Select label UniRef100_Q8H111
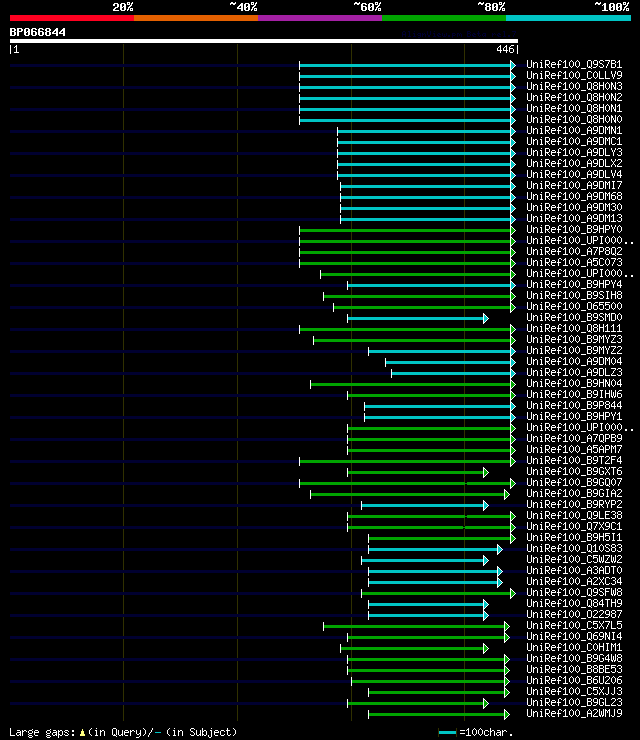 coord(574,328)
